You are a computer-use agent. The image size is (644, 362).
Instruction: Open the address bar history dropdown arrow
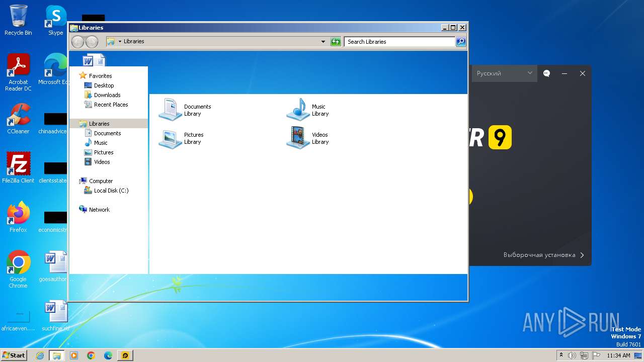pyautogui.click(x=323, y=42)
